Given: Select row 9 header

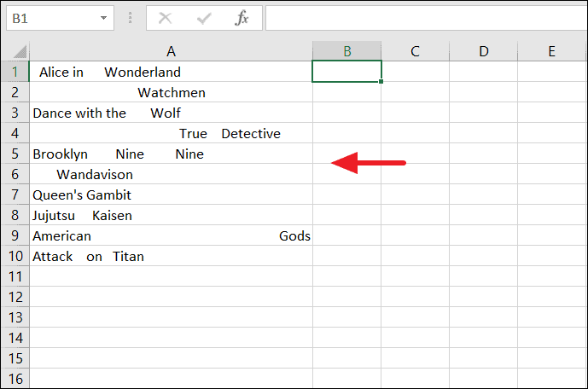Looking at the screenshot, I should tap(15, 235).
